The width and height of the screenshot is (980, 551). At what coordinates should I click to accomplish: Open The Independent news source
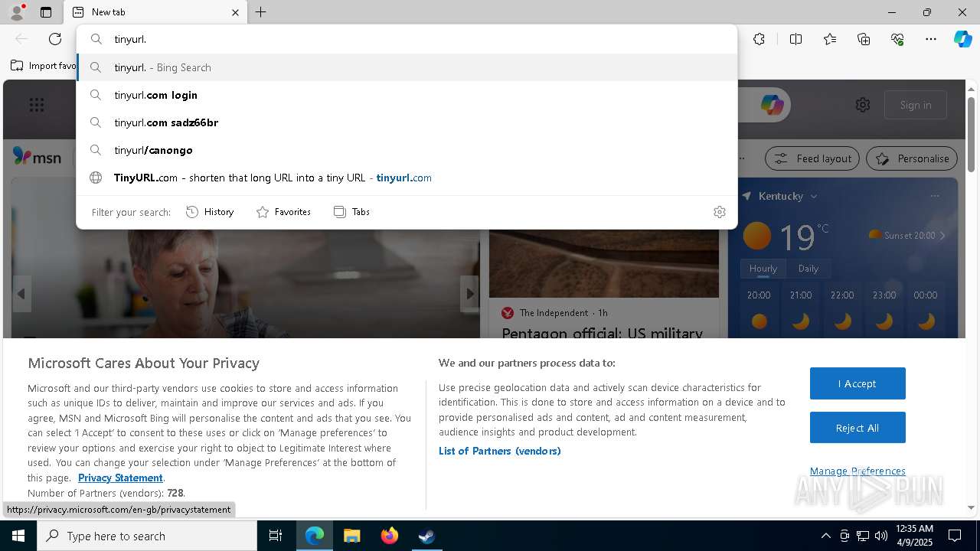[x=554, y=312]
